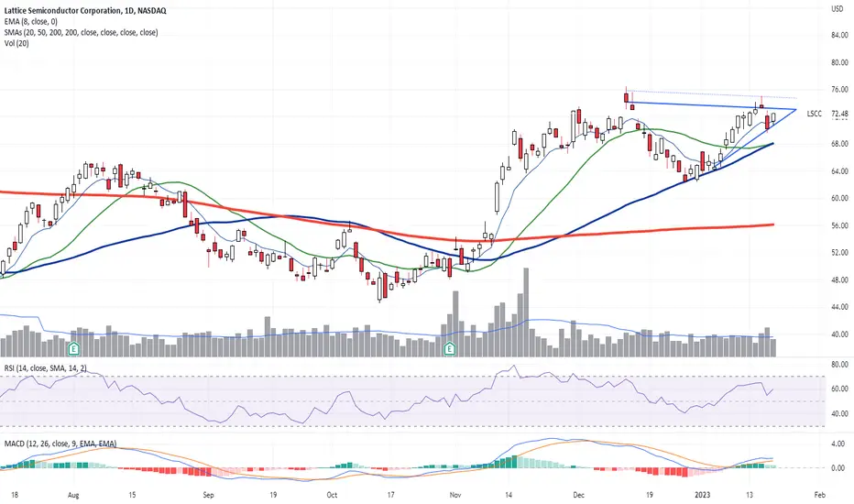Click the EMA (8, close, 0) indicator legend
This screenshot has height=504, width=854.
[x=30, y=21]
